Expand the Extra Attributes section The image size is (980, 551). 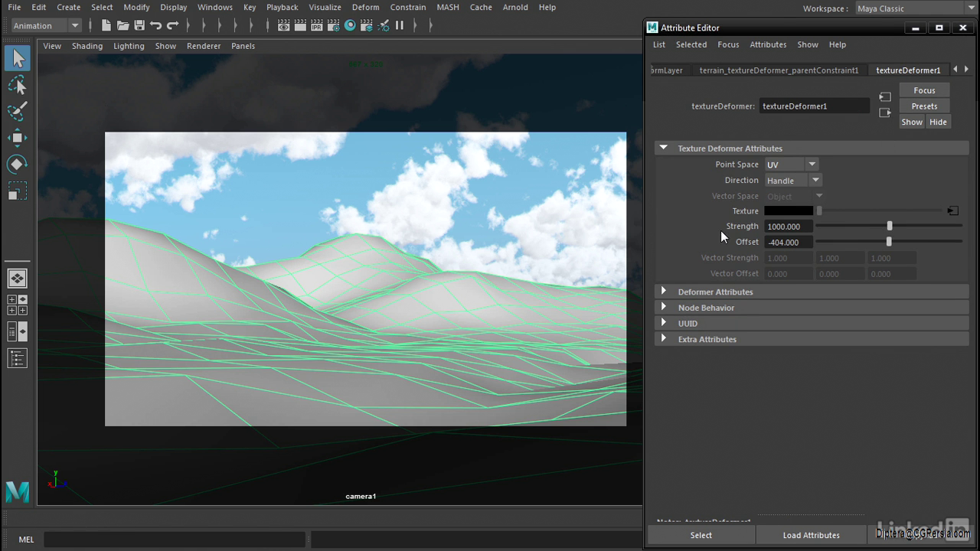pyautogui.click(x=664, y=338)
